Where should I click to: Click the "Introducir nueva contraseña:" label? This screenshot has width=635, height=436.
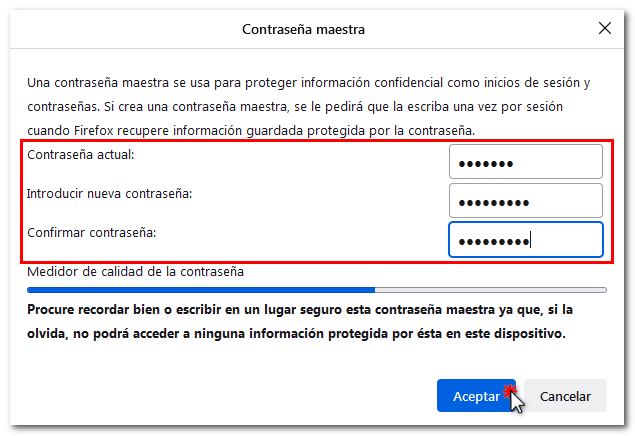coord(109,193)
